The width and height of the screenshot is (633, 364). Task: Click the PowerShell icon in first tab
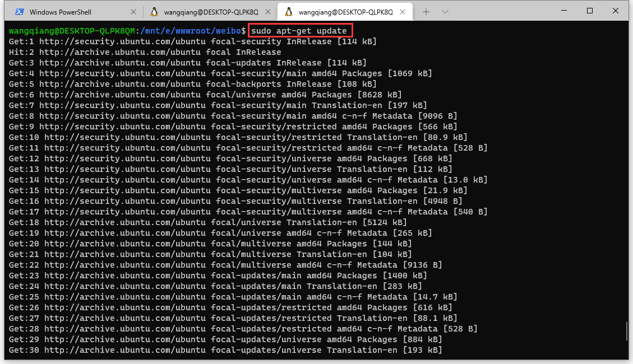pos(20,12)
